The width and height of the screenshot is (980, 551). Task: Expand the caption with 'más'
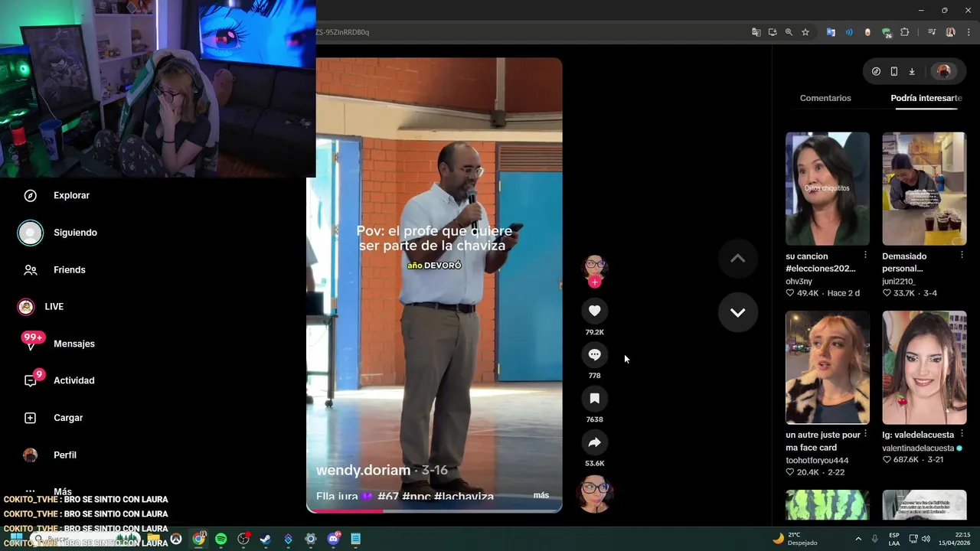click(541, 495)
